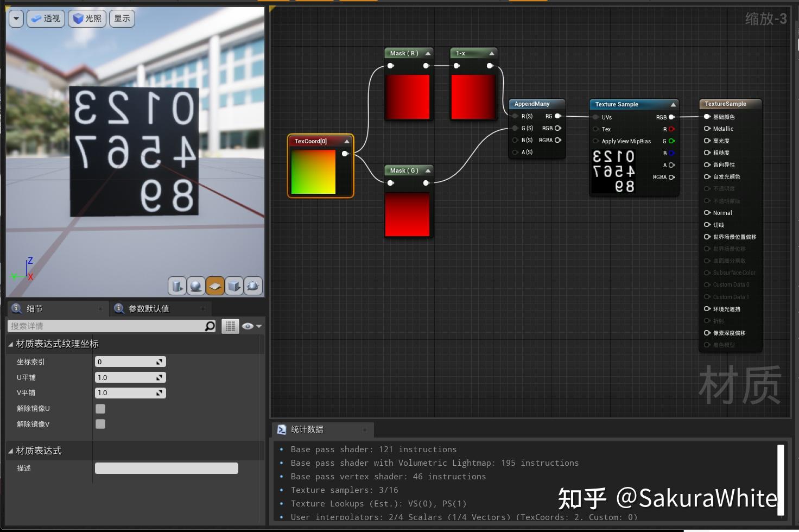Click the 显示 button in the viewport

pos(122,18)
